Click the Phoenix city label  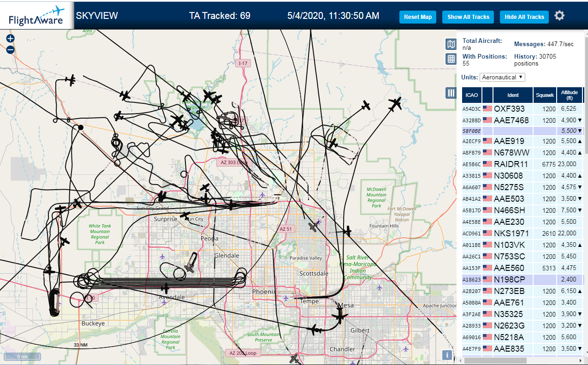tap(264, 292)
